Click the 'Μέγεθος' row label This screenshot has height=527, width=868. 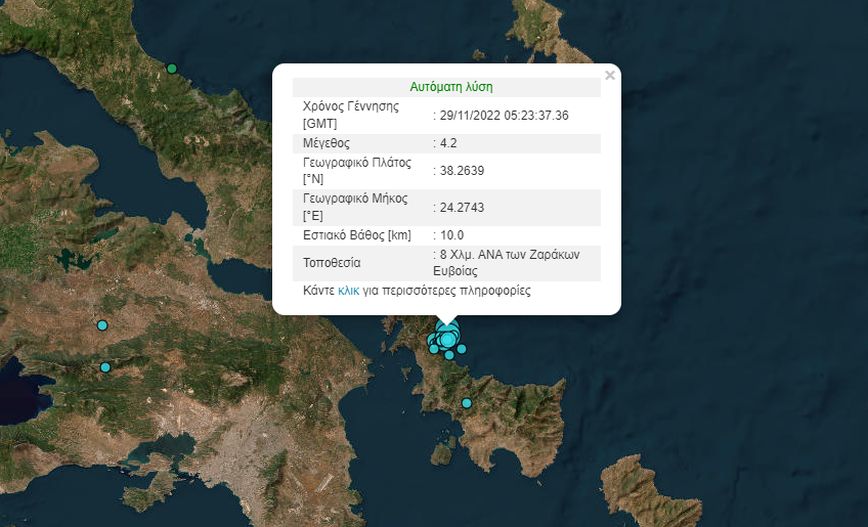326,143
